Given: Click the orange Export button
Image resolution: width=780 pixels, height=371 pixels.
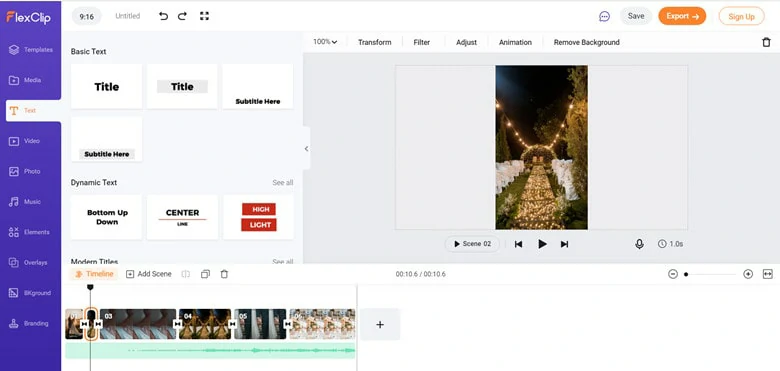Looking at the screenshot, I should 682,16.
